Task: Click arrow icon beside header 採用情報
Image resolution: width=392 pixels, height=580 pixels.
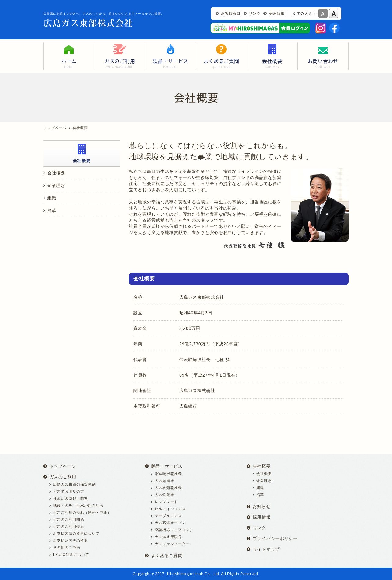Action: (265, 13)
